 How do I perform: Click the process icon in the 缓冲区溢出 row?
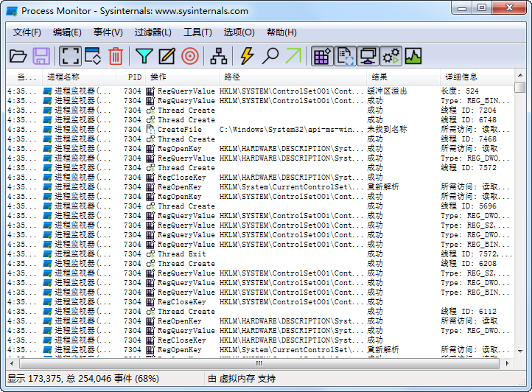[47, 91]
